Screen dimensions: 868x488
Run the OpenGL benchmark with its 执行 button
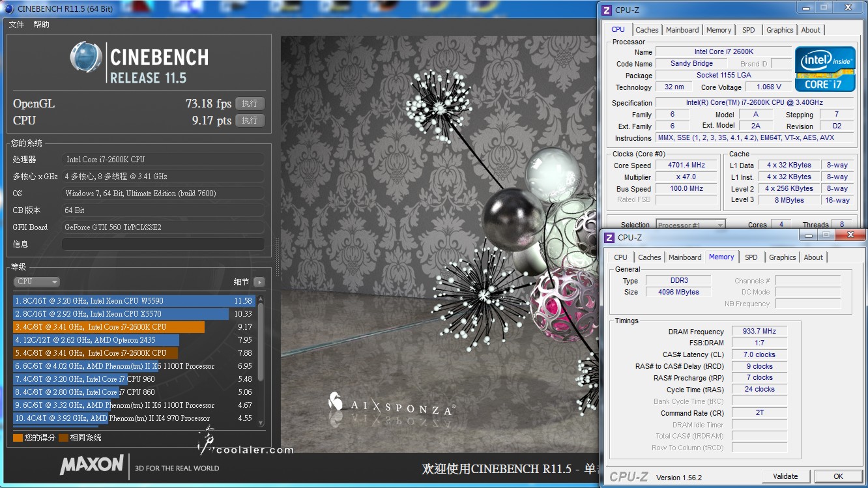250,104
